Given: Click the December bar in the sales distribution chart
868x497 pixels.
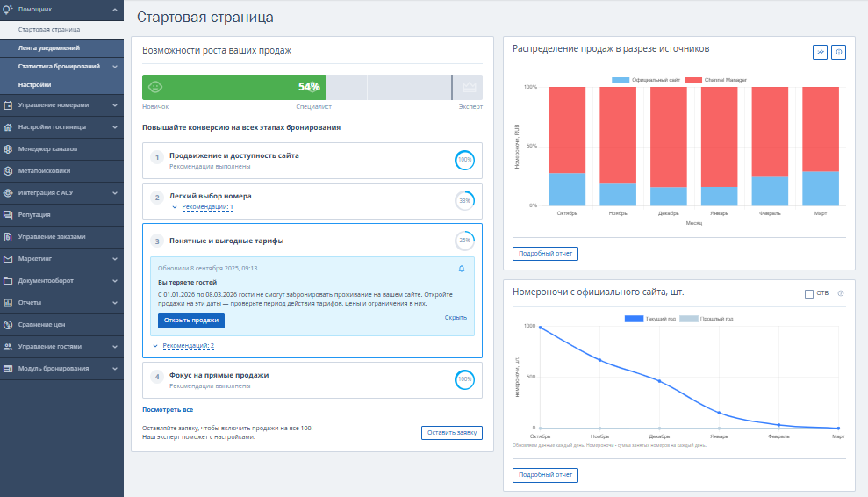Looking at the screenshot, I should pyautogui.click(x=669, y=147).
